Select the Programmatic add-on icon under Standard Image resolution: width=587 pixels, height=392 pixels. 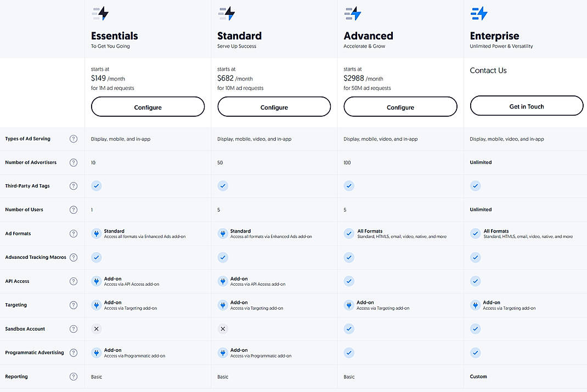(x=223, y=353)
